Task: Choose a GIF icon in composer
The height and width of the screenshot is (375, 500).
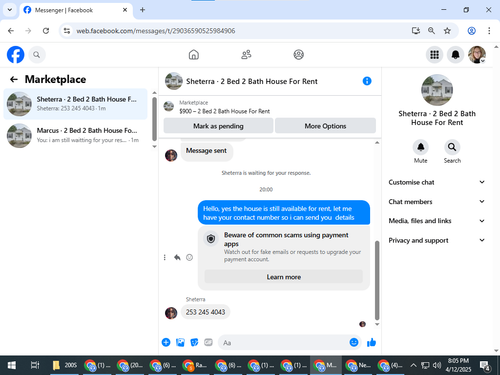Action: click(x=208, y=342)
